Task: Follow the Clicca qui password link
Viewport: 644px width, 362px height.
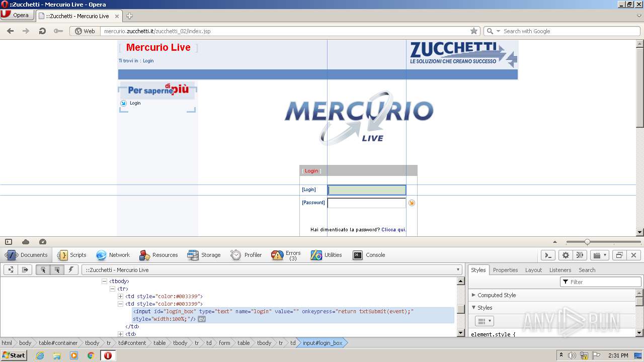Action: tap(393, 230)
